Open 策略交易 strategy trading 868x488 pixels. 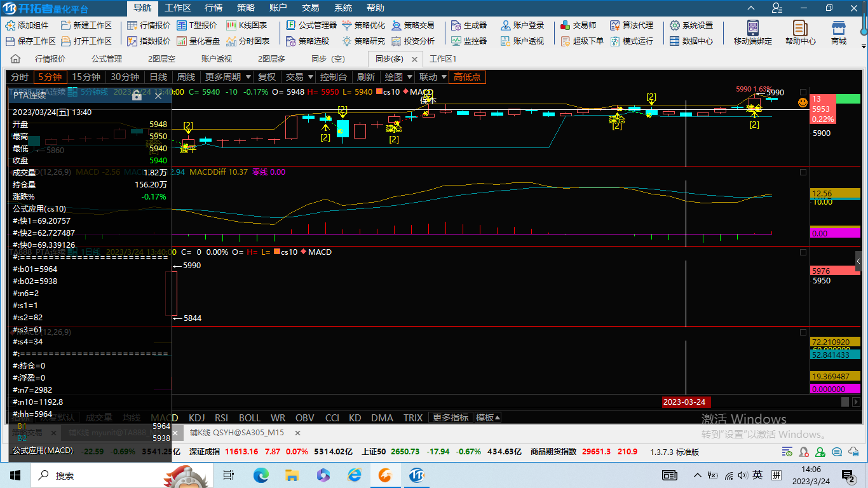(413, 25)
